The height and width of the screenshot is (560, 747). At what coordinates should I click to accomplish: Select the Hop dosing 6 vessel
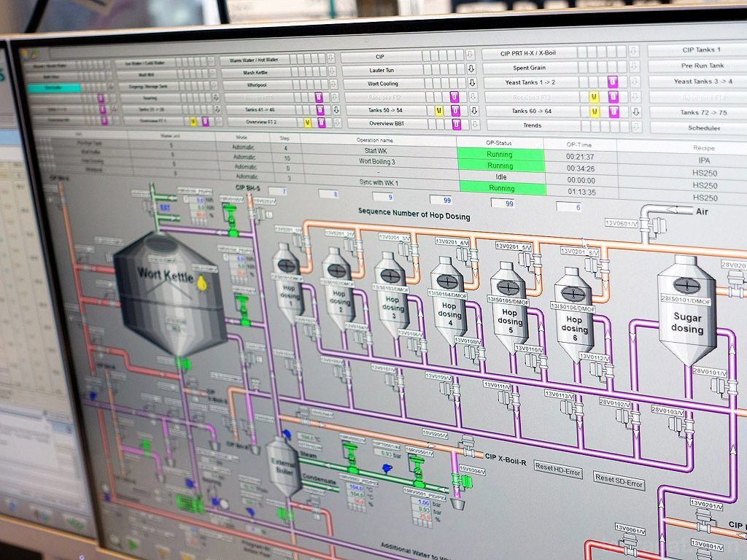[x=573, y=315]
